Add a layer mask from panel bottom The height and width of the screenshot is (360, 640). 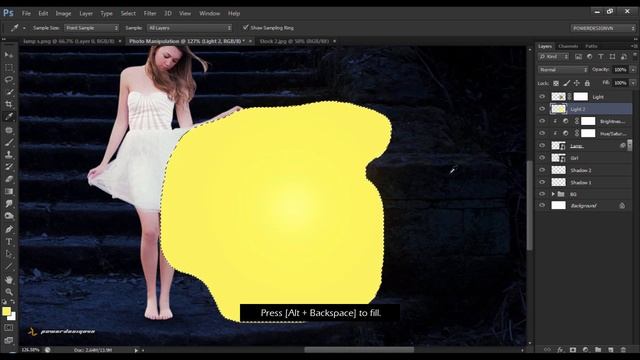click(573, 350)
